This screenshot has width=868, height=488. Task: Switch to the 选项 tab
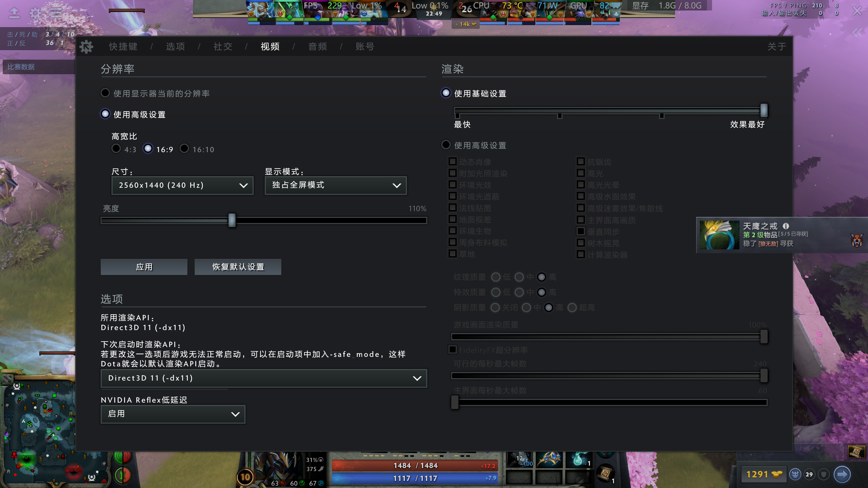click(x=175, y=46)
